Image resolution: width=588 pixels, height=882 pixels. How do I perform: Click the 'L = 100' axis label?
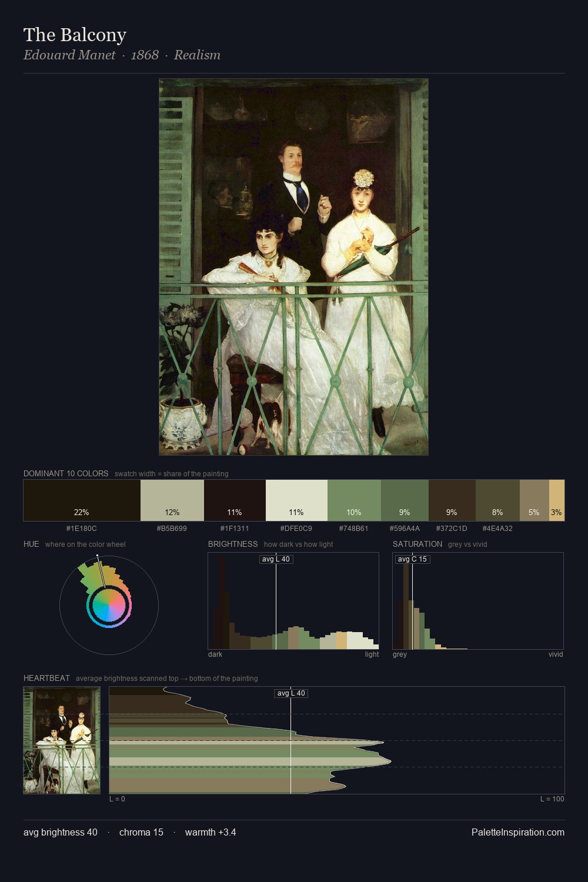click(552, 799)
